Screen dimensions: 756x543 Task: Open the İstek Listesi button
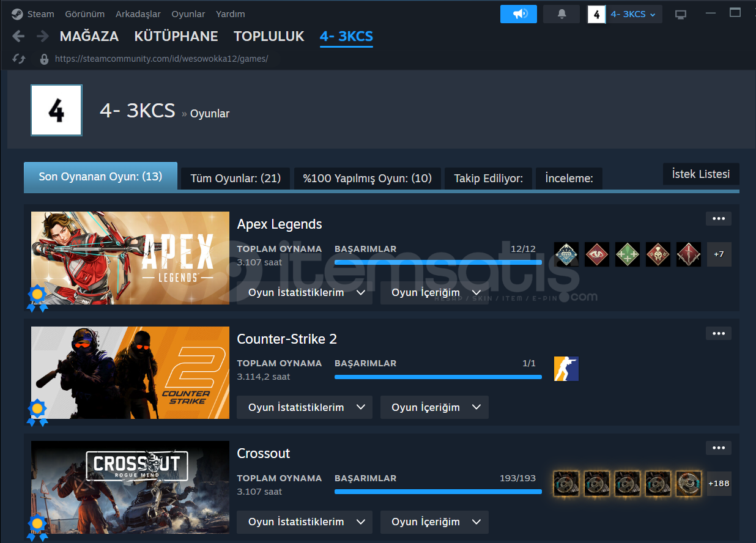pyautogui.click(x=701, y=174)
